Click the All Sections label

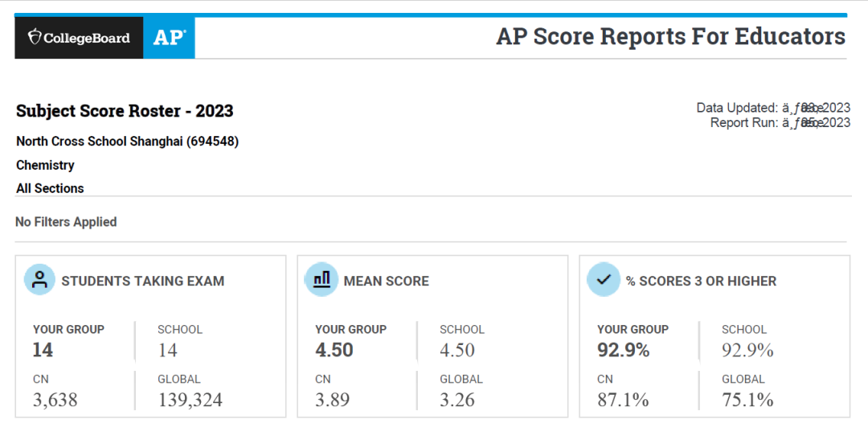[50, 188]
